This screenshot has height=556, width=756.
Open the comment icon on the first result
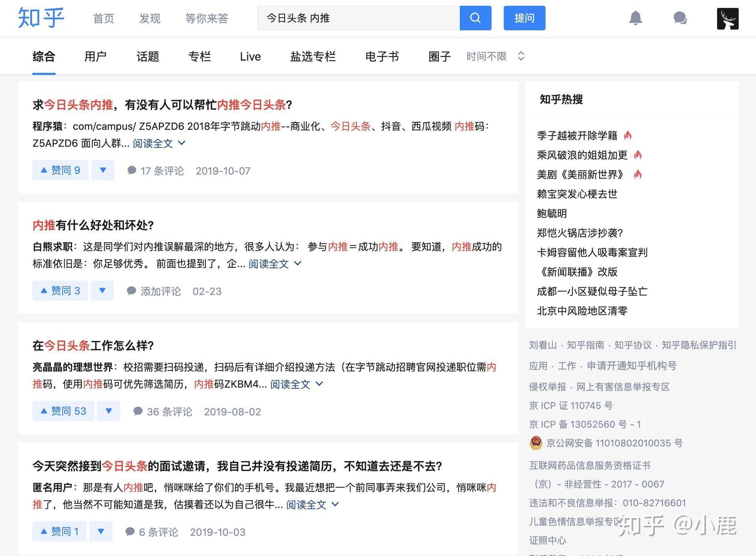[132, 170]
